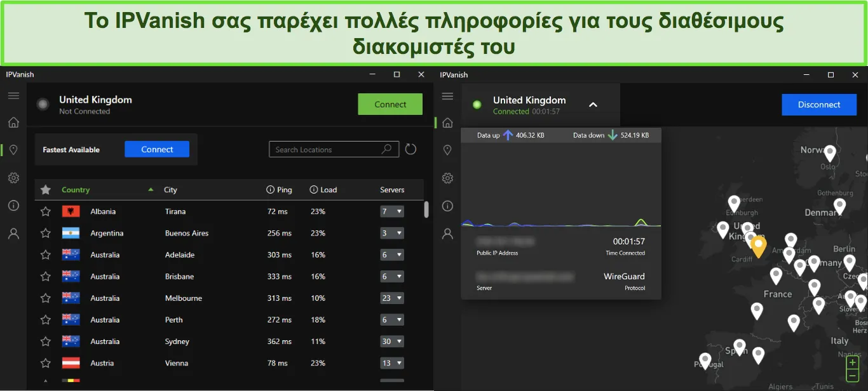Screen dimensions: 868x391
Task: Refresh the server locations list
Action: [x=410, y=149]
